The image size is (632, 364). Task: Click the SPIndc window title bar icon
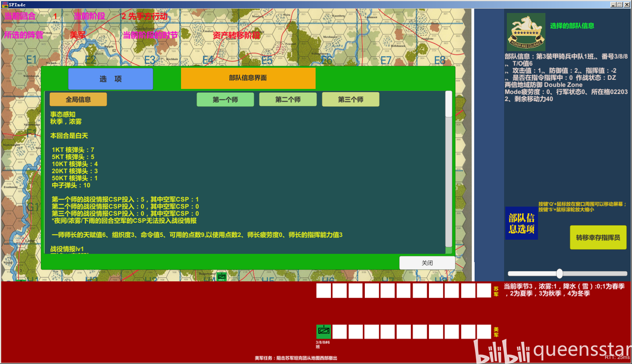(5, 4)
